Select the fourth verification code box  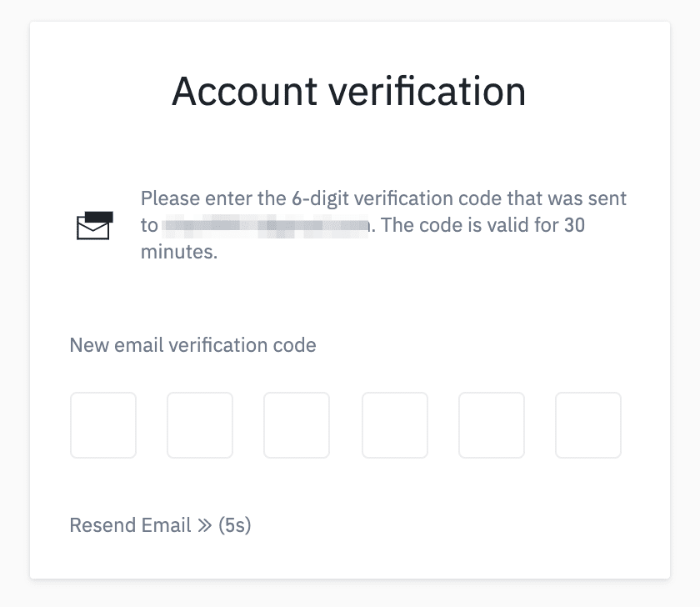[394, 424]
